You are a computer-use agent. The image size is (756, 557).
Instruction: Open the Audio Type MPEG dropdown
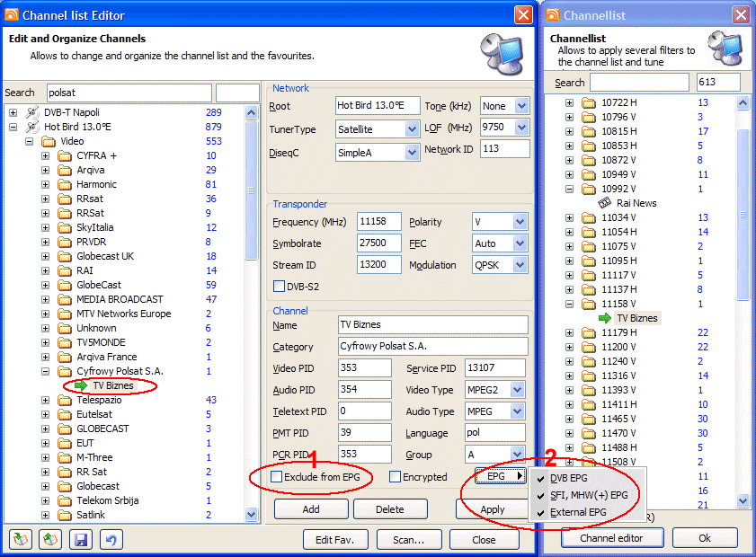(518, 411)
